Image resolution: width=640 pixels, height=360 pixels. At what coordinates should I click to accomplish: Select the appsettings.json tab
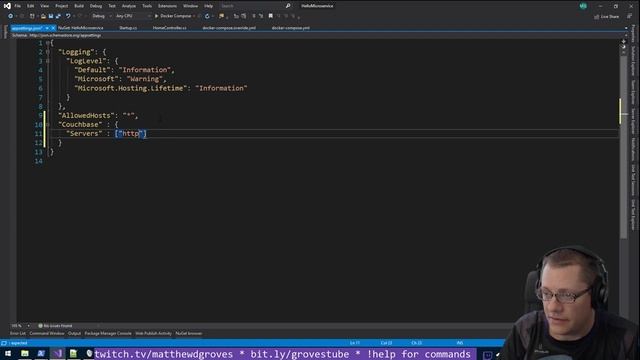(27, 28)
